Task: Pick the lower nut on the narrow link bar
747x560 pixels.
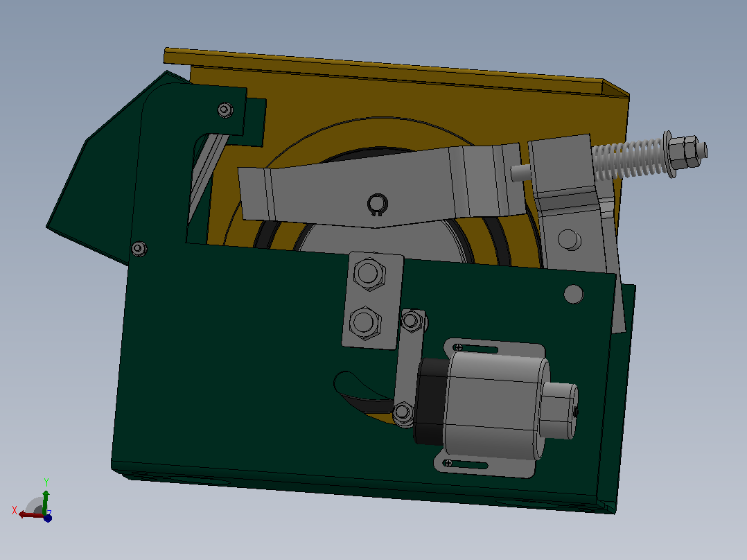Action: pyautogui.click(x=403, y=412)
